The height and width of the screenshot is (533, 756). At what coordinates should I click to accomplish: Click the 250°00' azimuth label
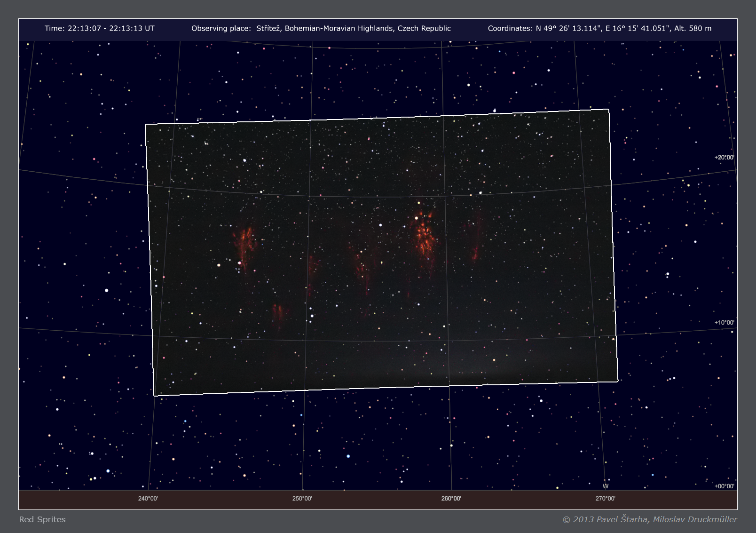tap(302, 499)
